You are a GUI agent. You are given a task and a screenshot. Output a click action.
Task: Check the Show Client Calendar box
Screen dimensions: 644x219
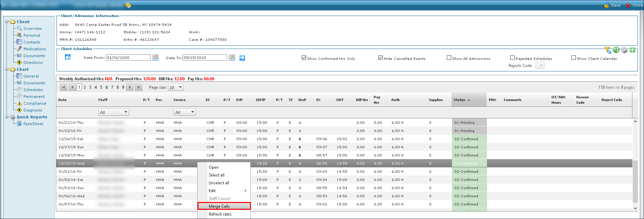tap(574, 58)
